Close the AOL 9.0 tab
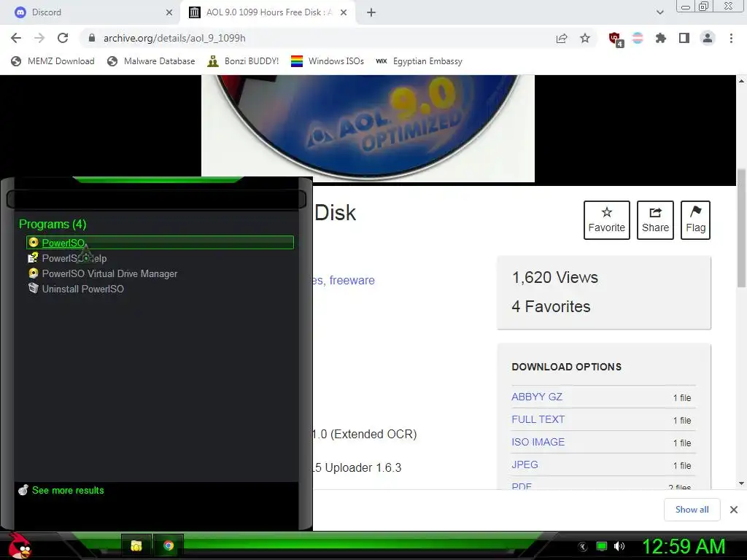 [344, 12]
